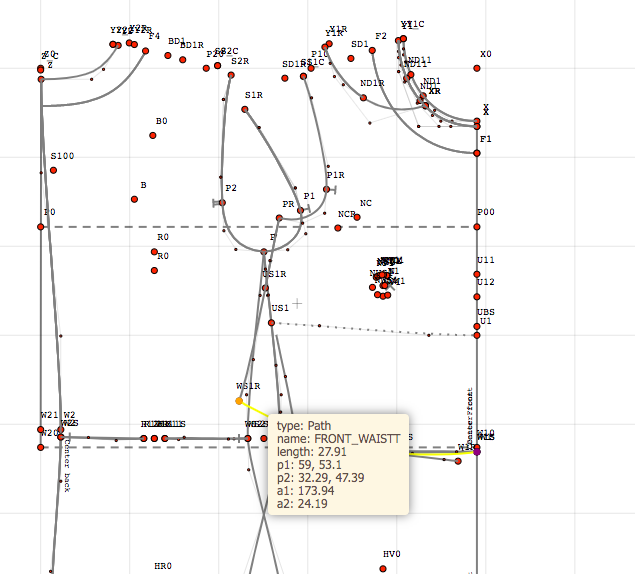Select the S100 point
This screenshot has width=635, height=574.
[x=53, y=171]
